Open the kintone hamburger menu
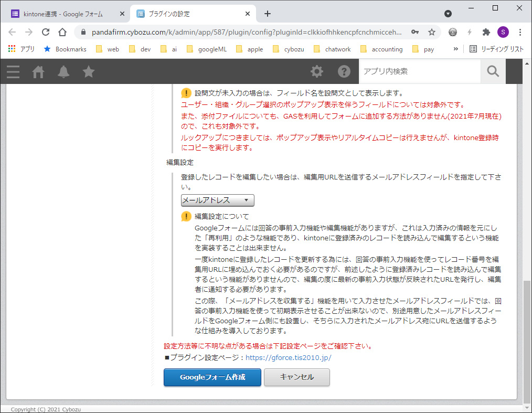This screenshot has width=532, height=413. 13,71
